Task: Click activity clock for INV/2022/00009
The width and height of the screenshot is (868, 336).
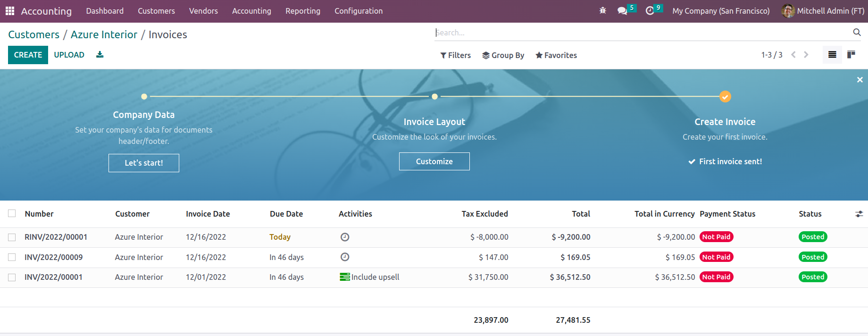Action: click(345, 257)
